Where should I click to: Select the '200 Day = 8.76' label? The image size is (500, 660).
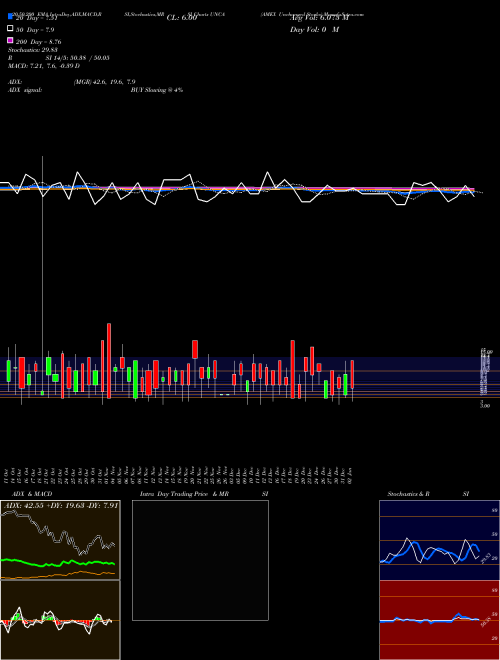[39, 42]
